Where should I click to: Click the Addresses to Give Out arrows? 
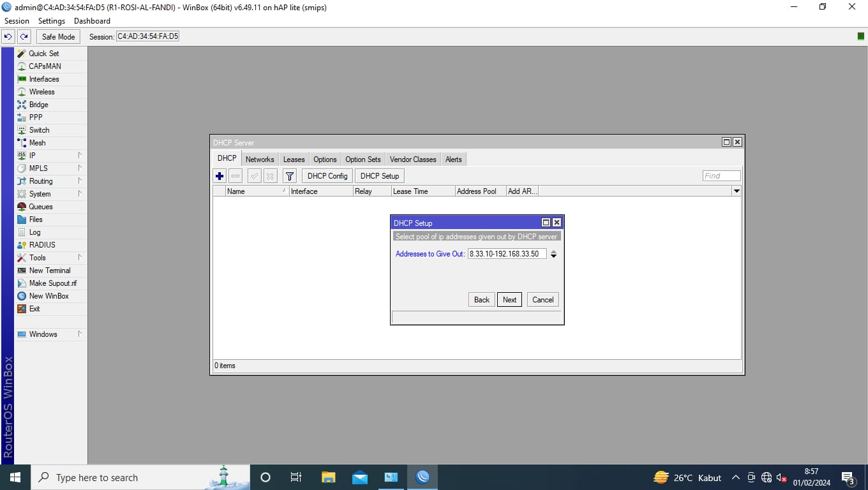553,254
